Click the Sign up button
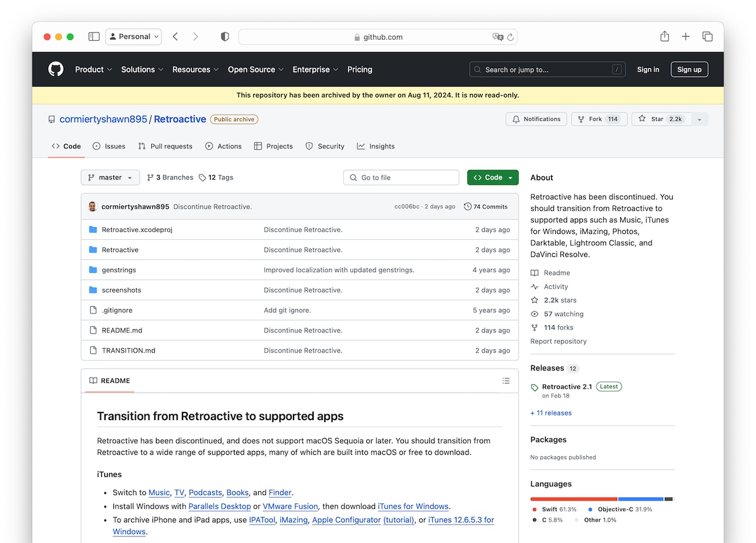This screenshot has height=543, width=756. [689, 69]
